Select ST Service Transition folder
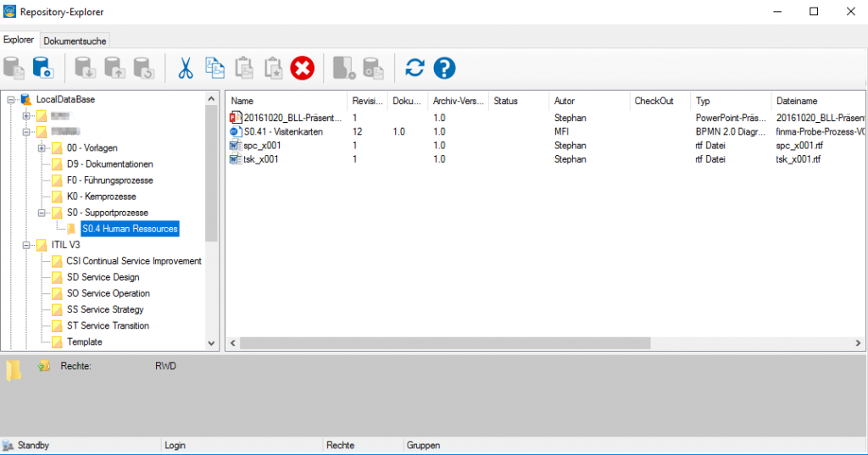 108,325
